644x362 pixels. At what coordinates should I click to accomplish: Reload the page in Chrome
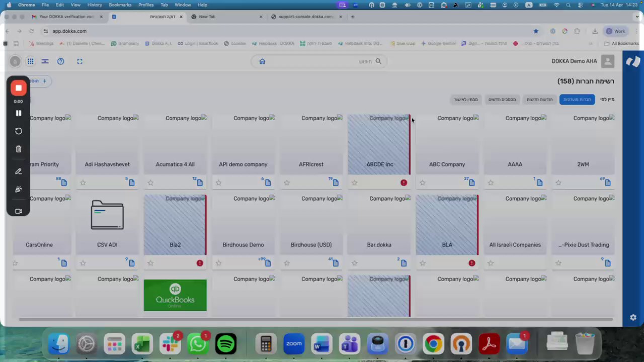pyautogui.click(x=31, y=31)
